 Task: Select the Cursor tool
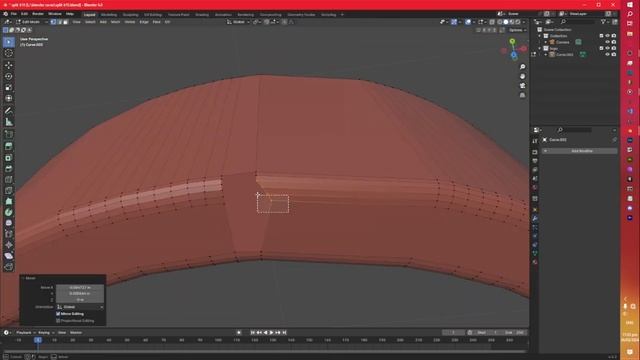pyautogui.click(x=9, y=53)
